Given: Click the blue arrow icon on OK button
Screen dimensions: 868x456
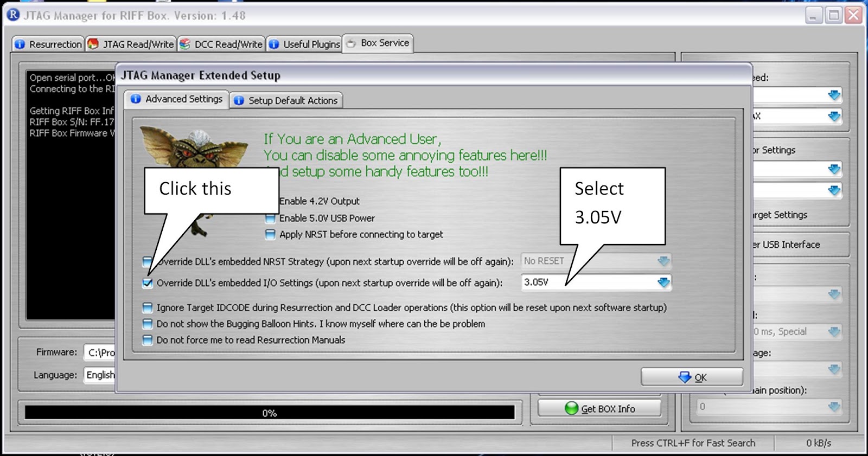Looking at the screenshot, I should pos(685,377).
